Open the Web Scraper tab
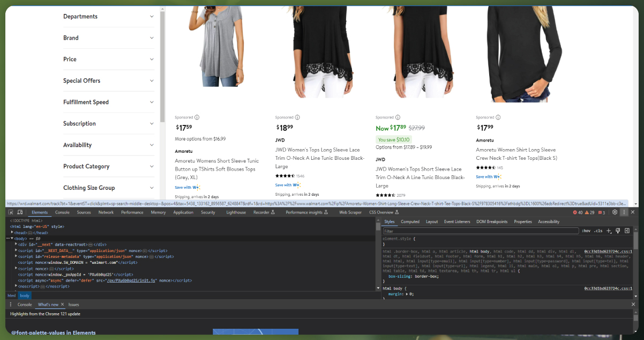This screenshot has width=644, height=340. click(350, 212)
